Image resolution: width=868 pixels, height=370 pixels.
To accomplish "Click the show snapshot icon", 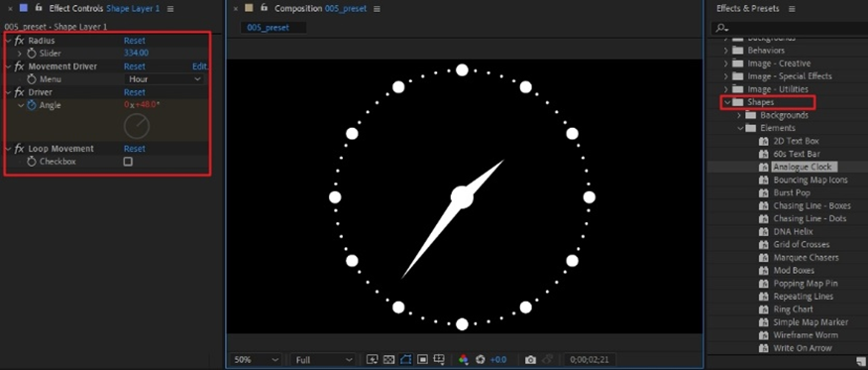I will click(x=548, y=360).
